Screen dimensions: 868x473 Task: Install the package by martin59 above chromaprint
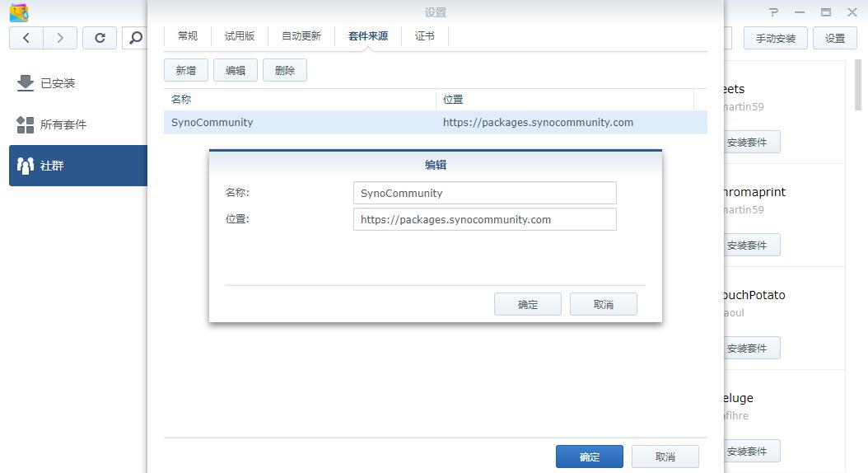click(752, 143)
